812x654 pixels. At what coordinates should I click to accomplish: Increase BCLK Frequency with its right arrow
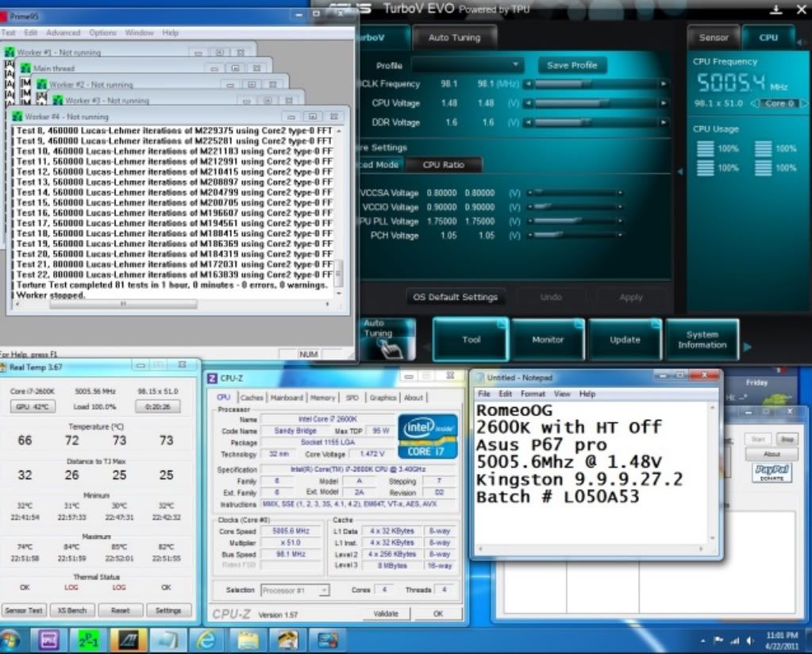pos(664,84)
